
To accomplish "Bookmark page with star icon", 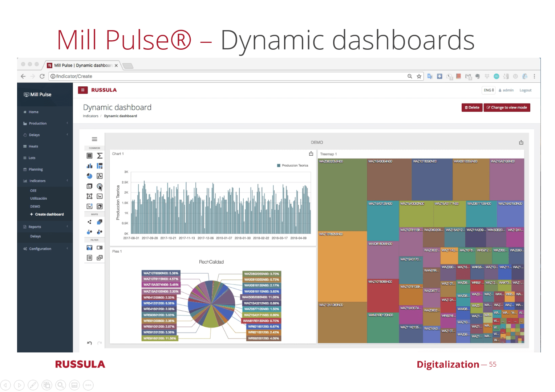I will (x=419, y=76).
